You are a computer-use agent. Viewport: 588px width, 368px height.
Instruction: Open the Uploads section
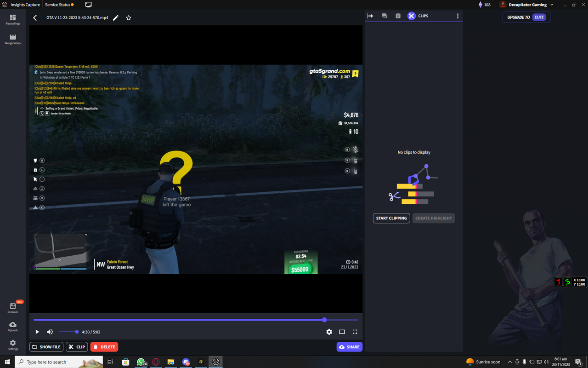(x=13, y=327)
